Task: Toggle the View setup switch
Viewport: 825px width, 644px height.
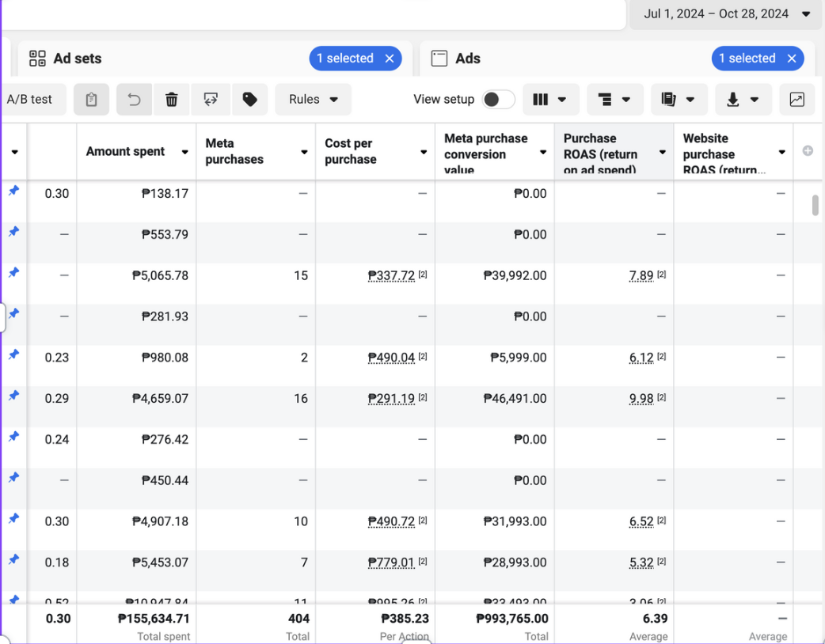Action: coord(498,100)
